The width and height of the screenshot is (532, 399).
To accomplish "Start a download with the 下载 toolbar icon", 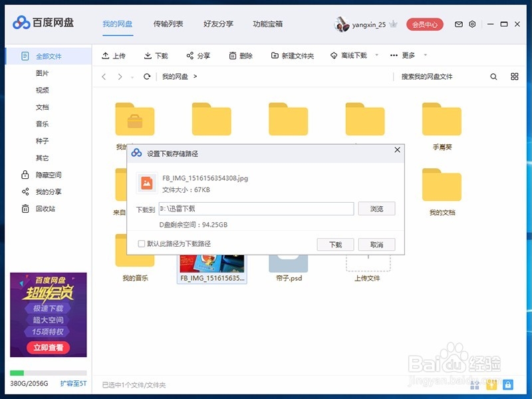I will pos(156,55).
